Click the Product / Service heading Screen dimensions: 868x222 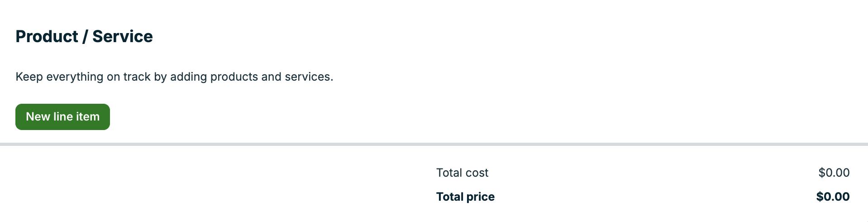(84, 37)
